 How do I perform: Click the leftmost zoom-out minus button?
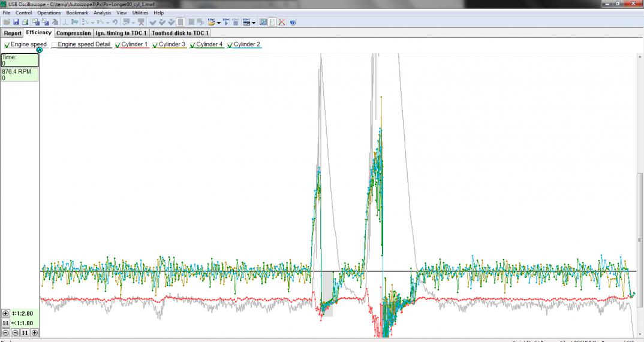pyautogui.click(x=6, y=332)
